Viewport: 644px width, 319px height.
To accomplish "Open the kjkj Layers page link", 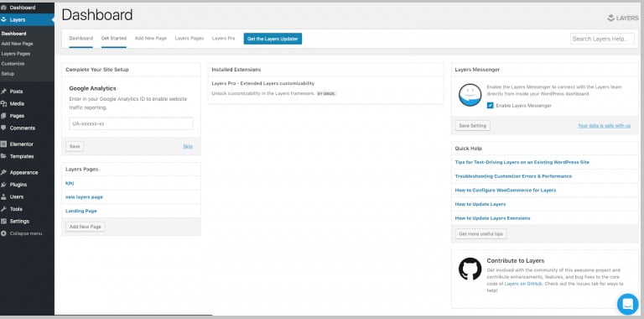I will (70, 183).
